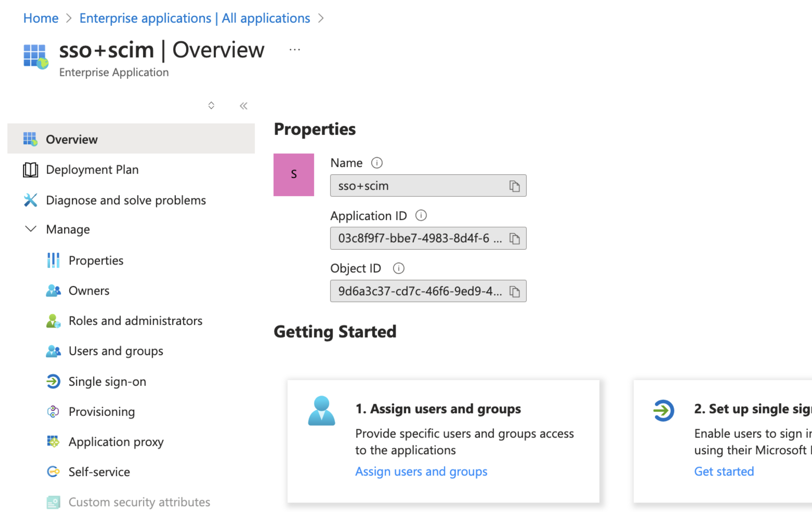This screenshot has height=514, width=812.
Task: Click the Overview sidebar icon
Action: coord(30,139)
